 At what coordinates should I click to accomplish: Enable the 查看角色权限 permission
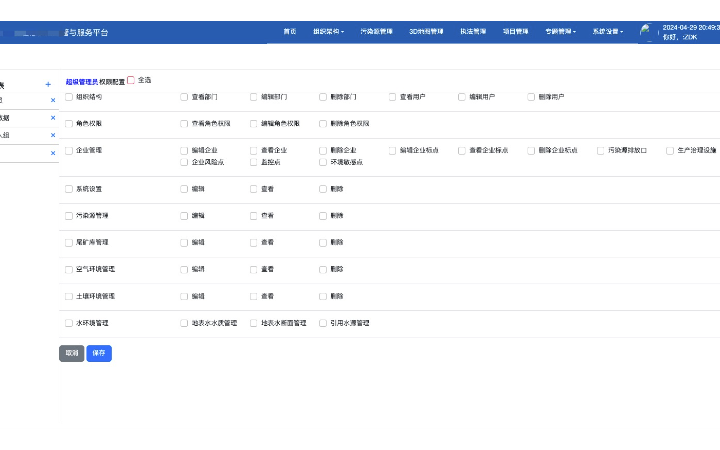[184, 124]
